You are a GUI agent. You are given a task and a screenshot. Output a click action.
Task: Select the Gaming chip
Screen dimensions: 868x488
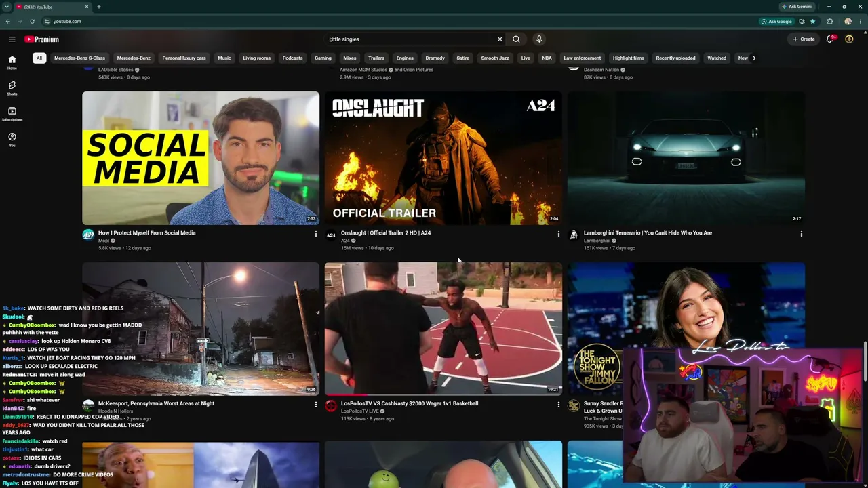click(323, 58)
